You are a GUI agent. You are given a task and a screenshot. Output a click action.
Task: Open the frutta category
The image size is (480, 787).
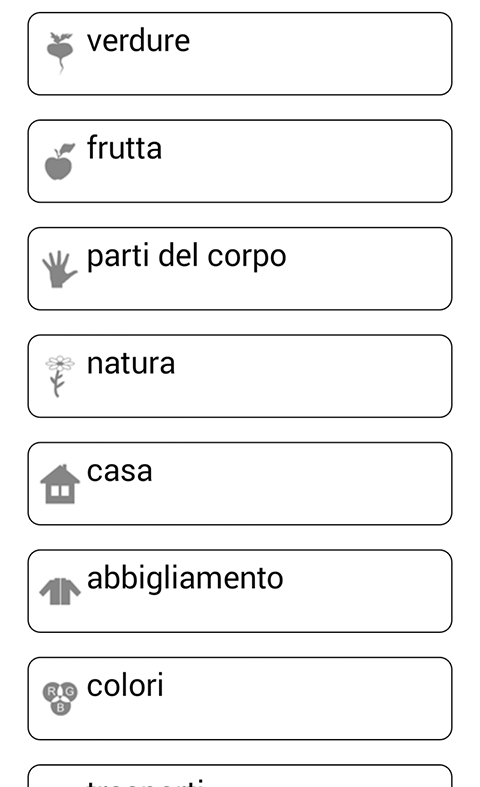click(240, 161)
